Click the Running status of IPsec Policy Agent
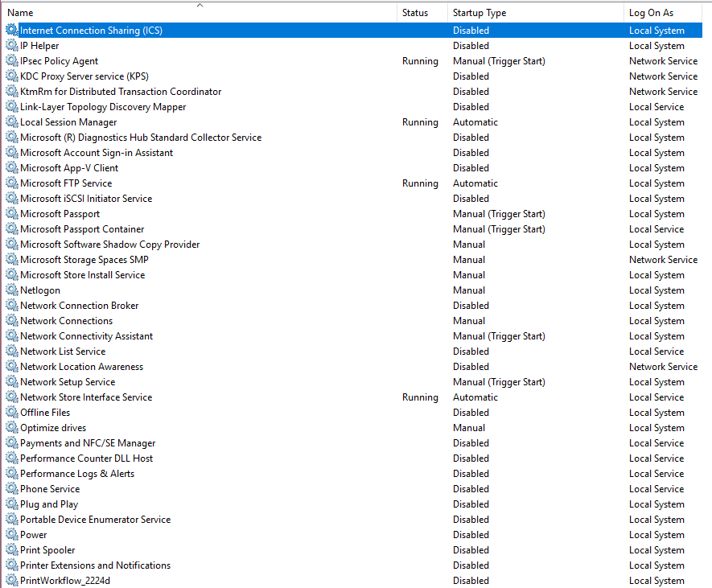The image size is (712, 588). [420, 61]
